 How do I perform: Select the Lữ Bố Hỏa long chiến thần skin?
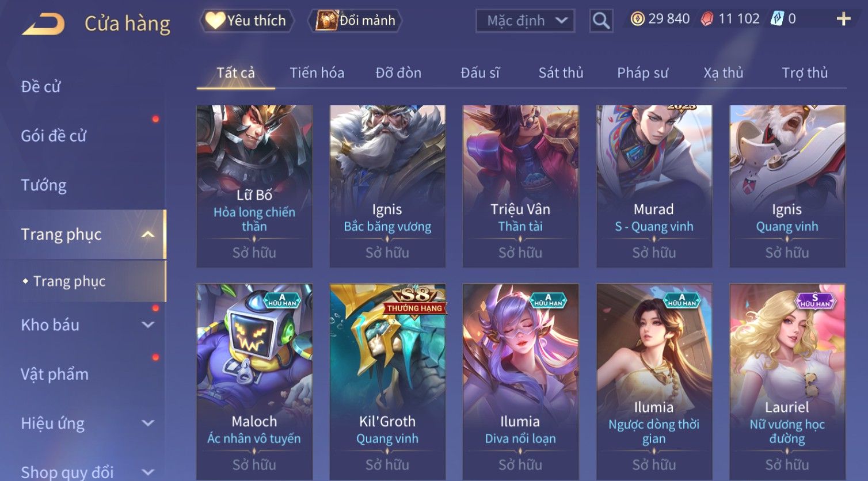254,186
